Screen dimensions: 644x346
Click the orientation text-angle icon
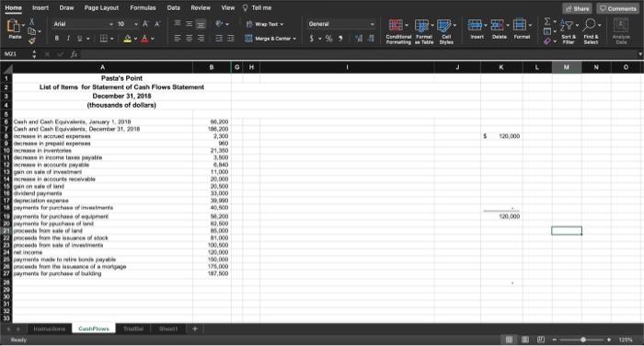coord(219,24)
